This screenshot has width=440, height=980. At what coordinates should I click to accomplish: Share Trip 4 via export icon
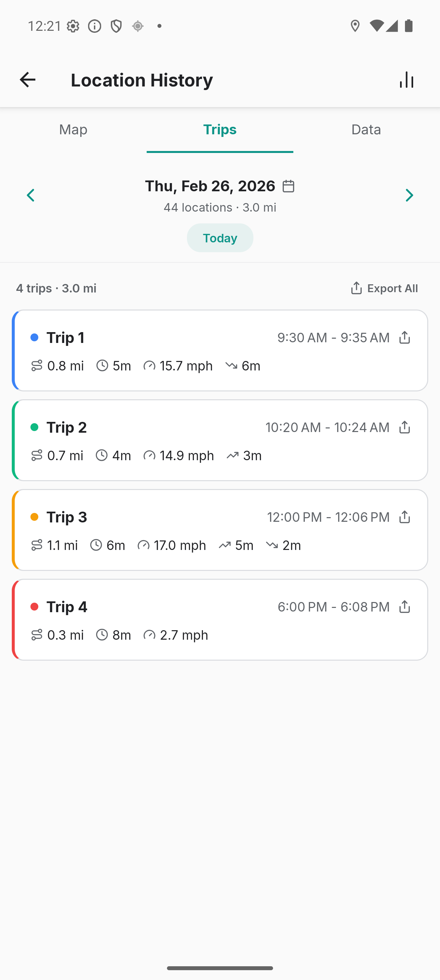(404, 607)
